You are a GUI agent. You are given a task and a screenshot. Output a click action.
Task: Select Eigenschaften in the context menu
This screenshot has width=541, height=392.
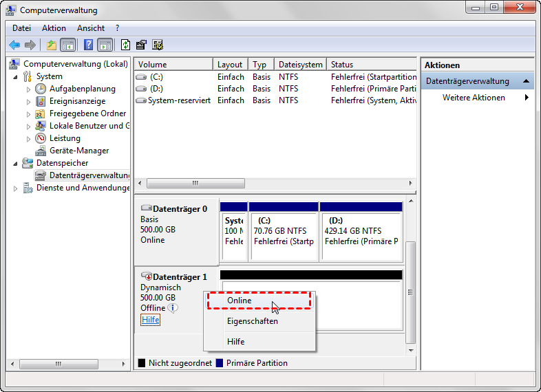click(x=252, y=321)
